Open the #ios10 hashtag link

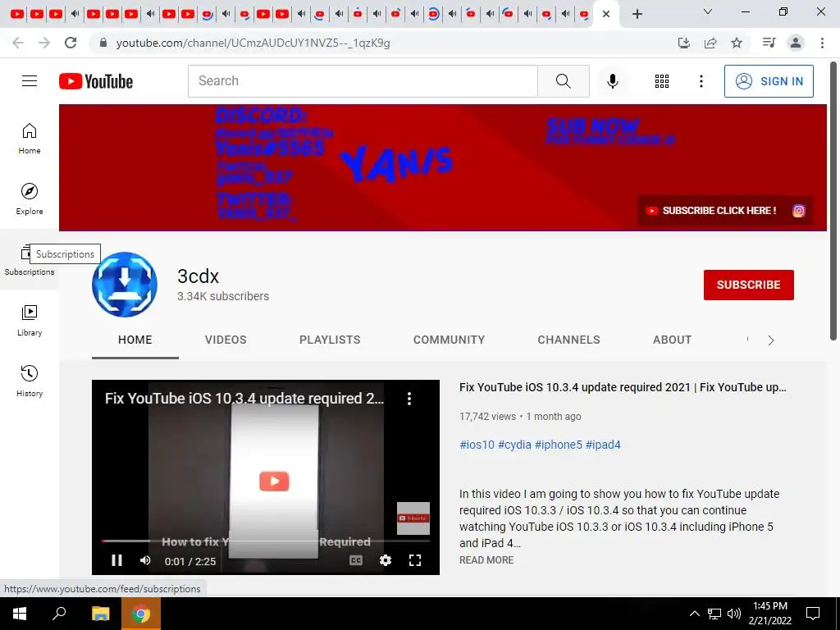[x=477, y=445]
